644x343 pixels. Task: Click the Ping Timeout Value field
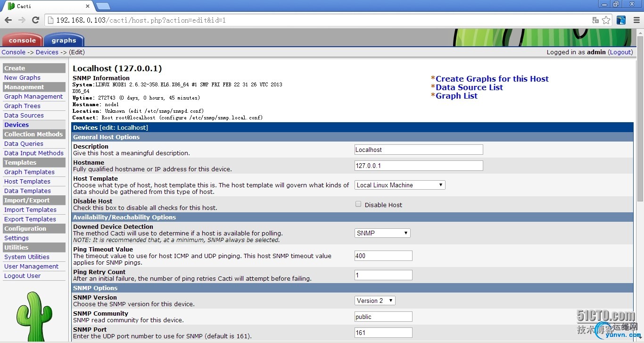tap(383, 256)
